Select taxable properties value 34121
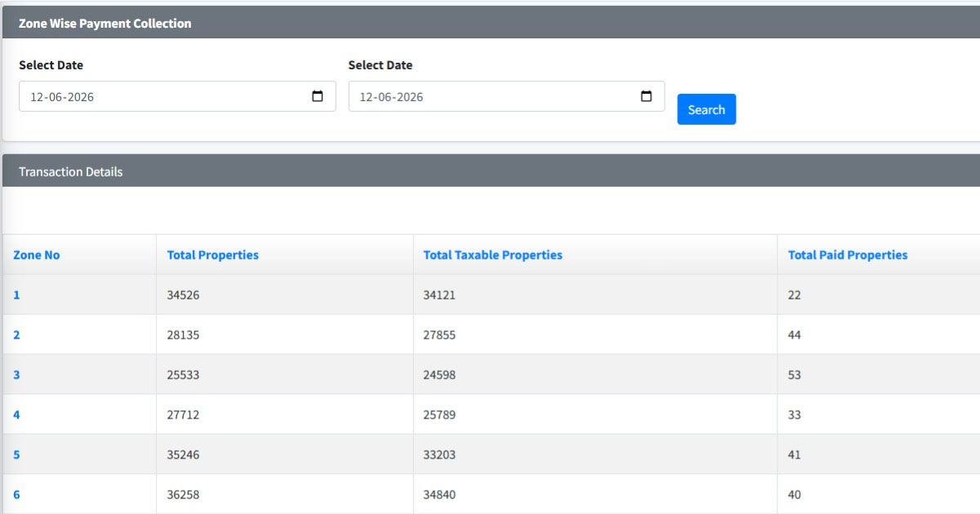Viewport: 980px width, 514px height. coord(439,295)
